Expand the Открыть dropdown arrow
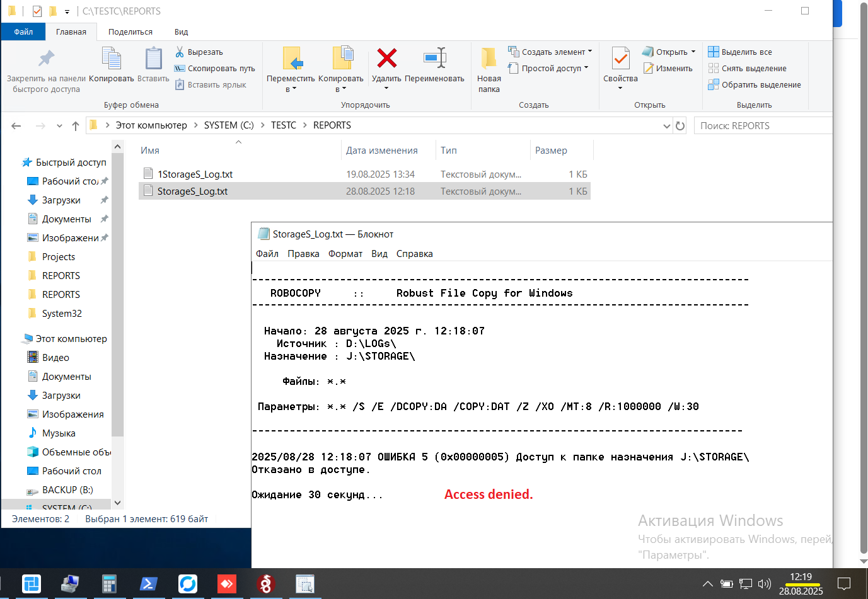This screenshot has width=868, height=599. click(693, 52)
